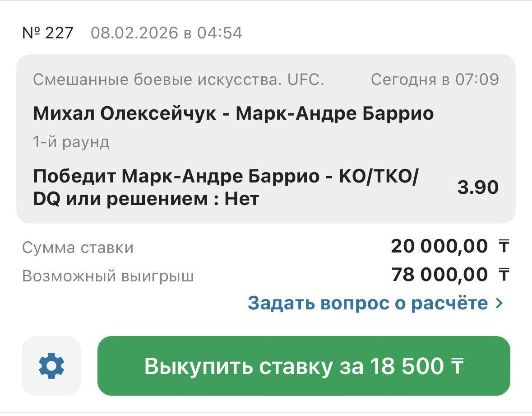Click the odds value 3.90
The height and width of the screenshot is (416, 532).
tap(478, 187)
